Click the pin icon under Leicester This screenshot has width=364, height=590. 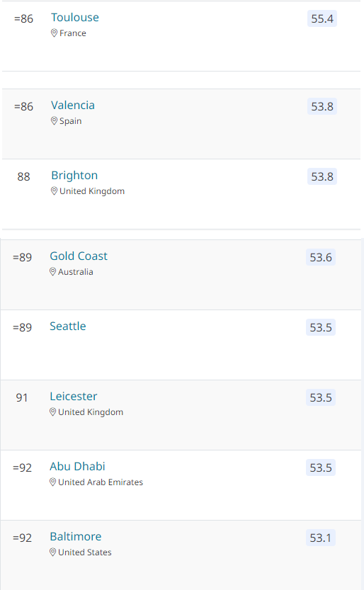(x=53, y=412)
